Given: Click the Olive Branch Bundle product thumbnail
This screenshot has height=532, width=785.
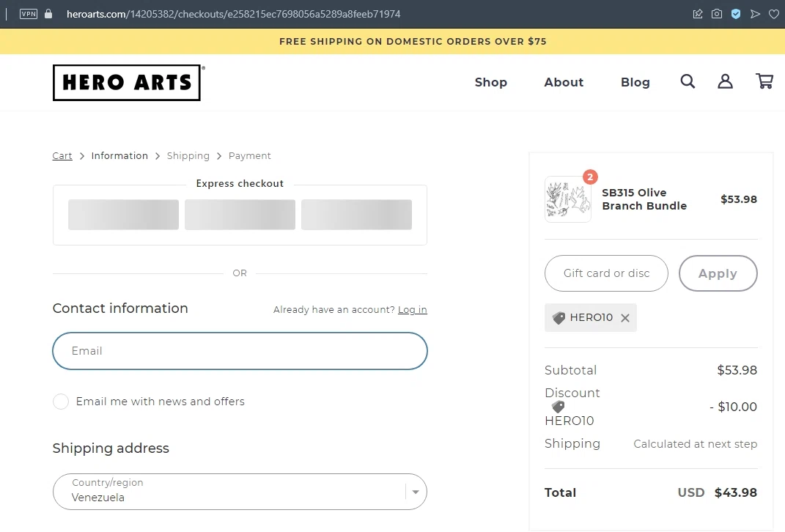Looking at the screenshot, I should tap(568, 199).
